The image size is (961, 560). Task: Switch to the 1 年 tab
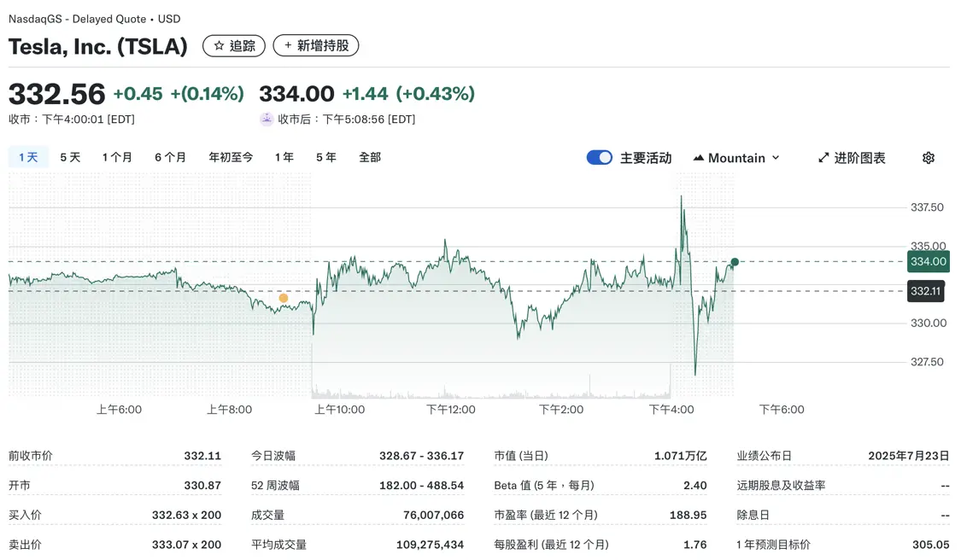click(284, 157)
